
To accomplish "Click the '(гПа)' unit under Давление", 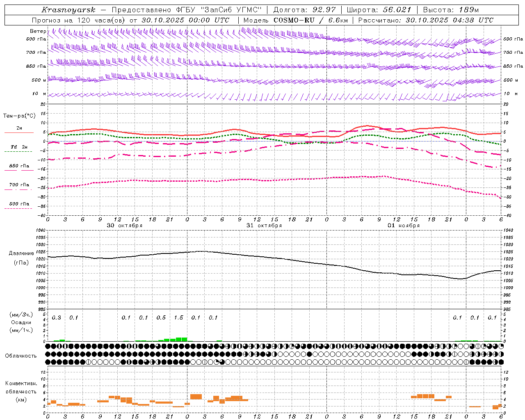I will click(x=21, y=262).
